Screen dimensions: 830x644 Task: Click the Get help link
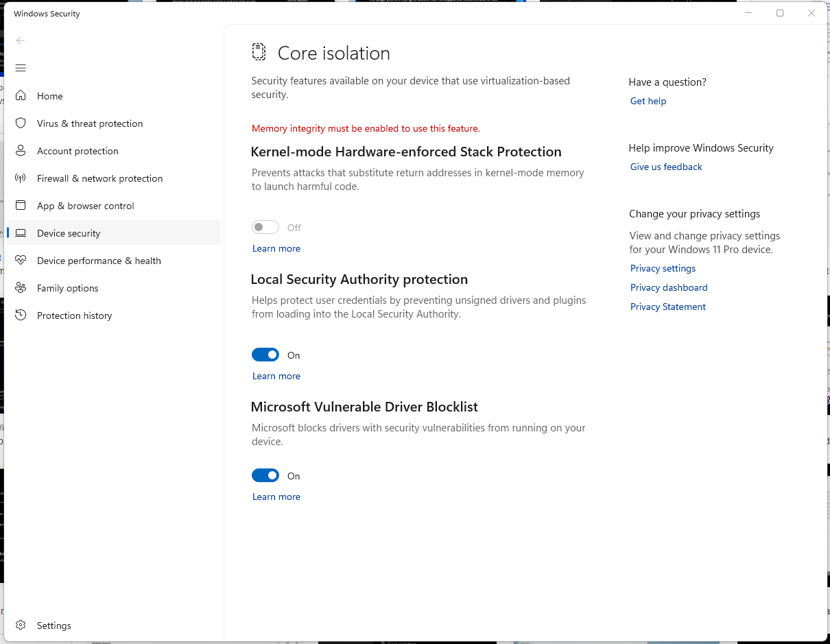pos(648,101)
